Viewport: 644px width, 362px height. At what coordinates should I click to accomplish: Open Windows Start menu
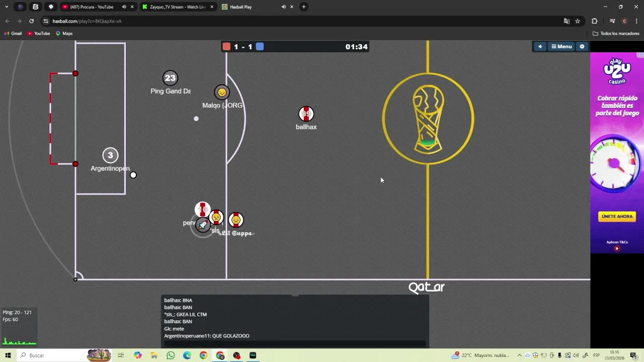(8, 355)
